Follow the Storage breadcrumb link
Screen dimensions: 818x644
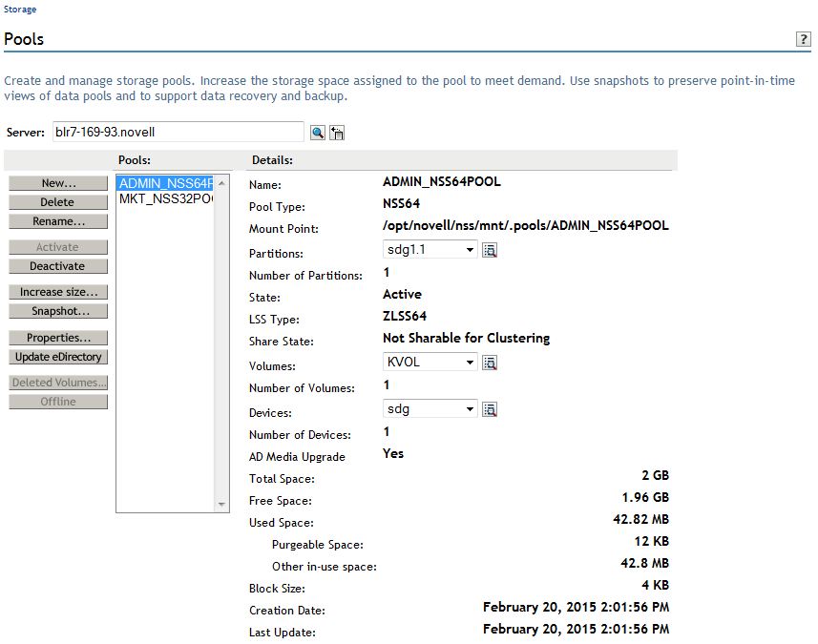20,10
